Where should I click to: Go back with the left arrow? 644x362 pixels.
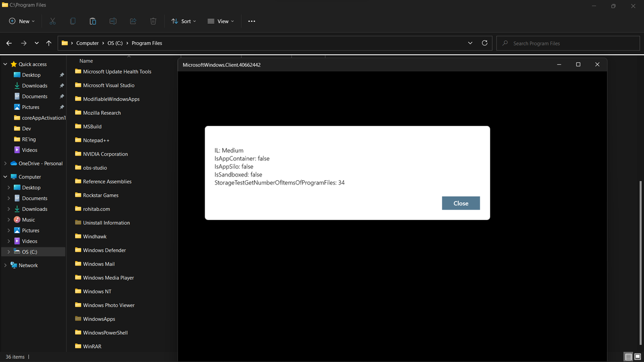pos(9,43)
